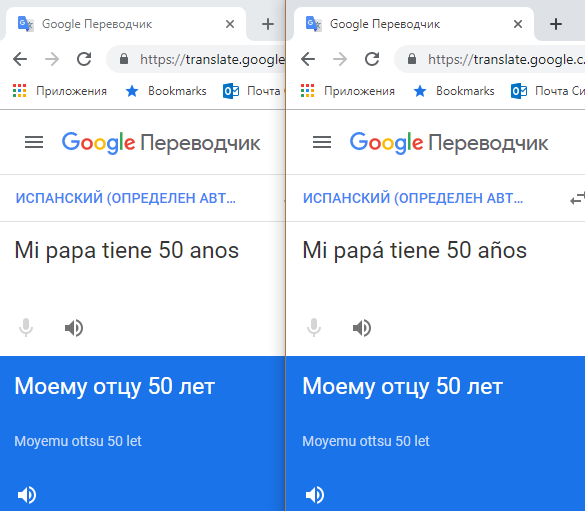This screenshot has height=511, width=585.
Task: Open hamburger menu in left Google Переводчик
Action: (34, 142)
